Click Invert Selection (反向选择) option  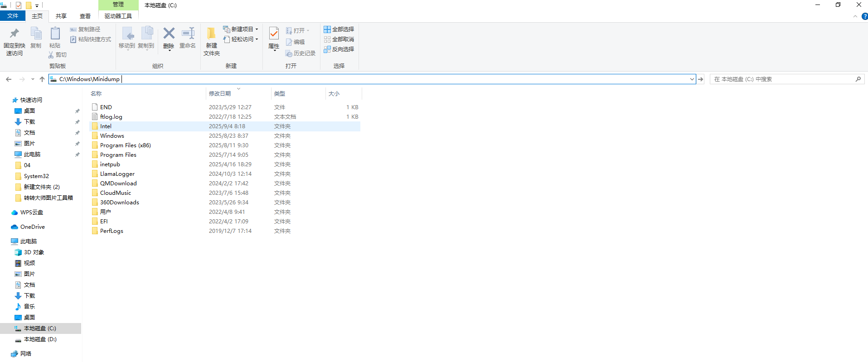(339, 49)
